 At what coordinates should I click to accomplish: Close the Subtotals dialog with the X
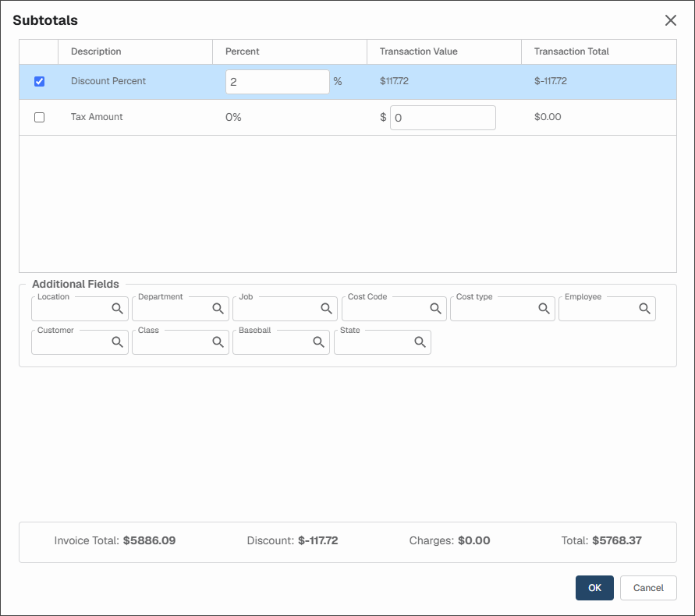tap(671, 20)
